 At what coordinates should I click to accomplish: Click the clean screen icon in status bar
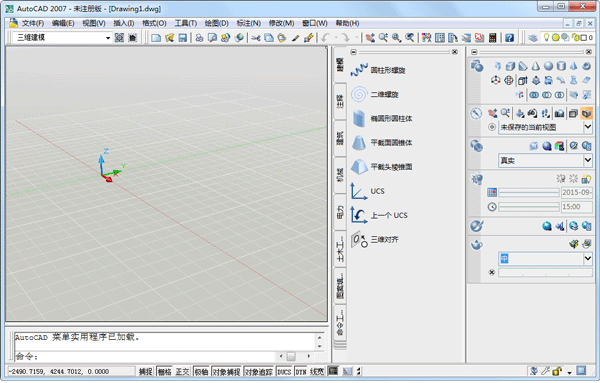(x=582, y=371)
